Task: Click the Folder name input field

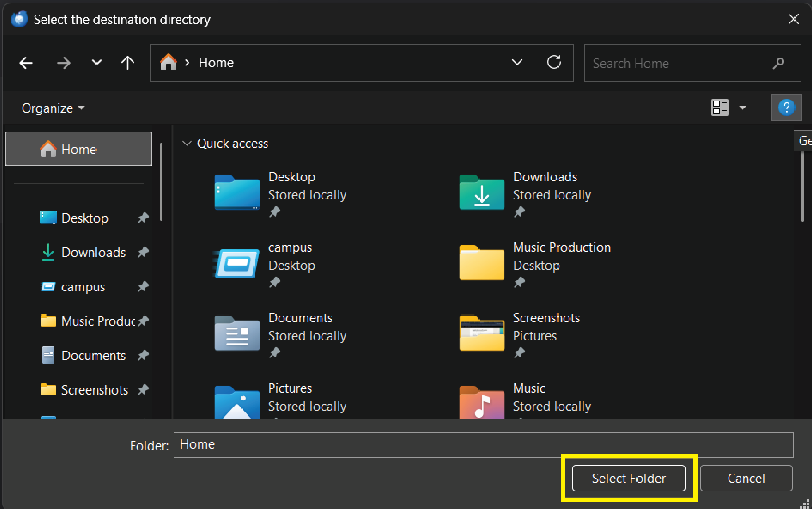Action: [483, 445]
